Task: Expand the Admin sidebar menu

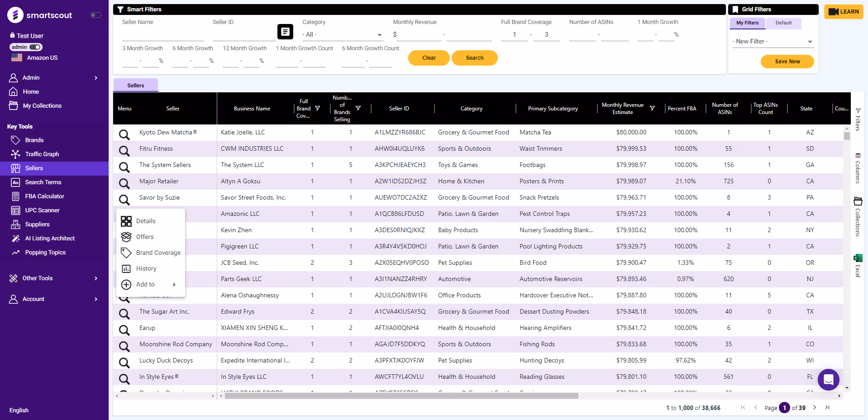Action: 54,77
